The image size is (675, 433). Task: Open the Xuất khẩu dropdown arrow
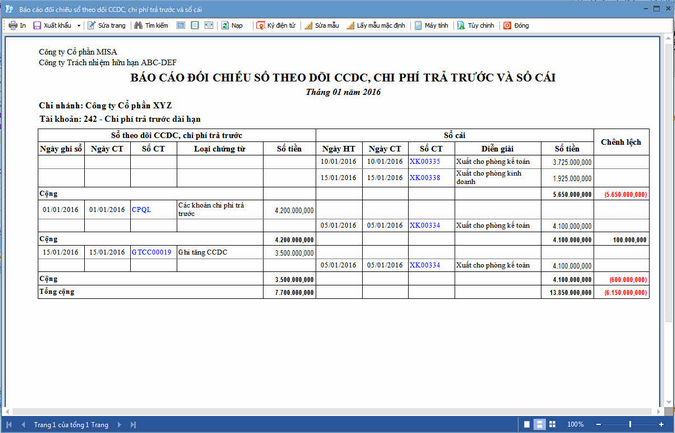pyautogui.click(x=79, y=25)
